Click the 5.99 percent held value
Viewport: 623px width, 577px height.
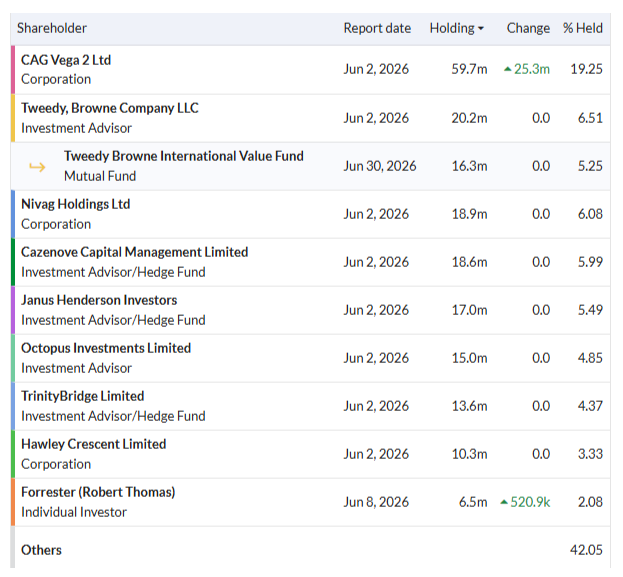(x=590, y=262)
